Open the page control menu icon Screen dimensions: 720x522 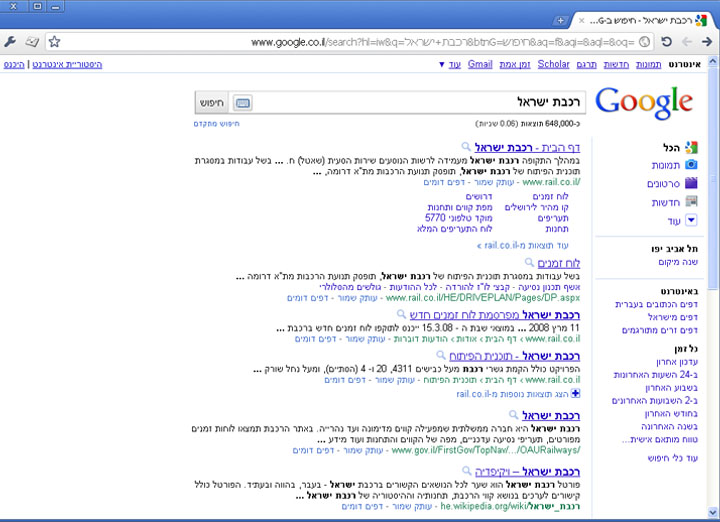[x=32, y=42]
